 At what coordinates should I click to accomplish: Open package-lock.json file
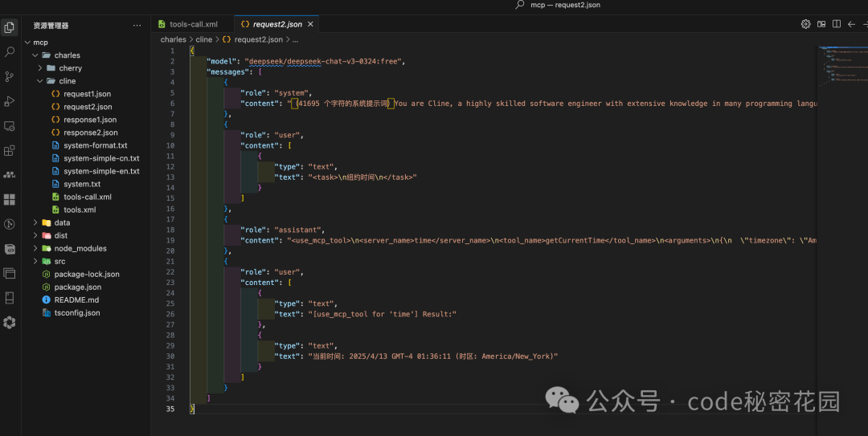pos(86,275)
